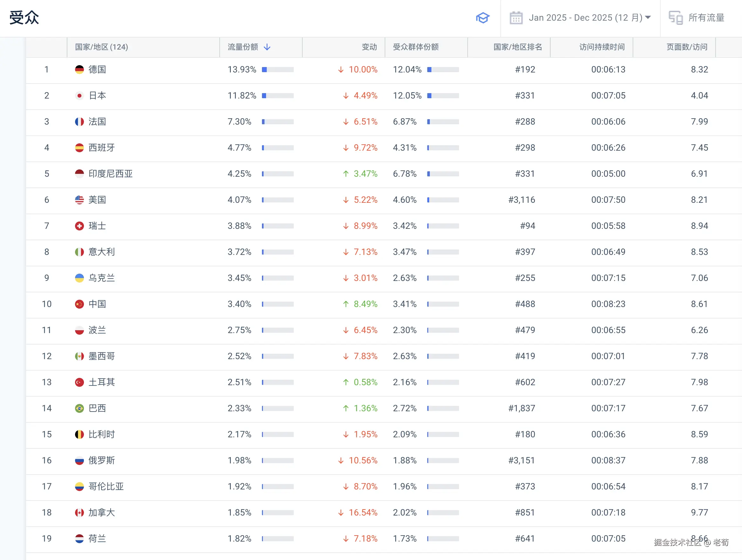Click the calendar icon in header
This screenshot has height=560, width=742.
coord(516,18)
